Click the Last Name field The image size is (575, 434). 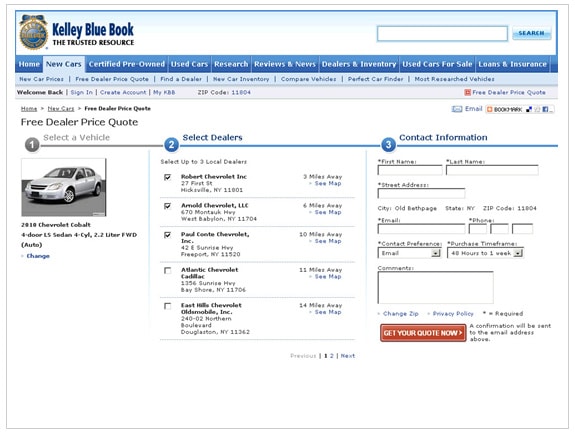(x=492, y=170)
